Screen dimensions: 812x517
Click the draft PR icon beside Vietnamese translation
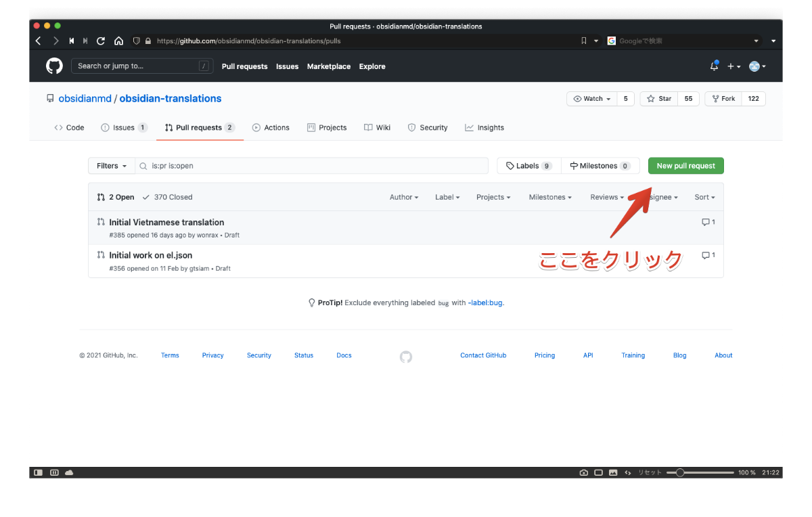[101, 222]
